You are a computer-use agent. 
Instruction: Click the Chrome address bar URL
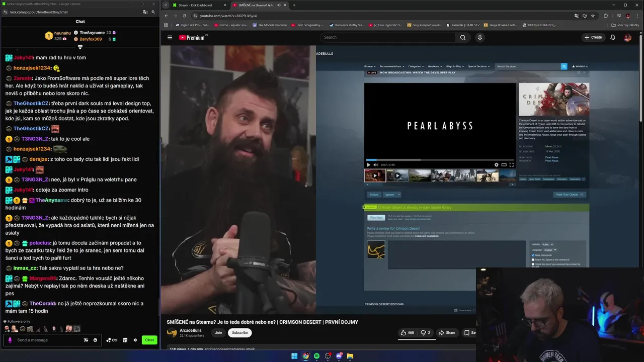(228, 16)
